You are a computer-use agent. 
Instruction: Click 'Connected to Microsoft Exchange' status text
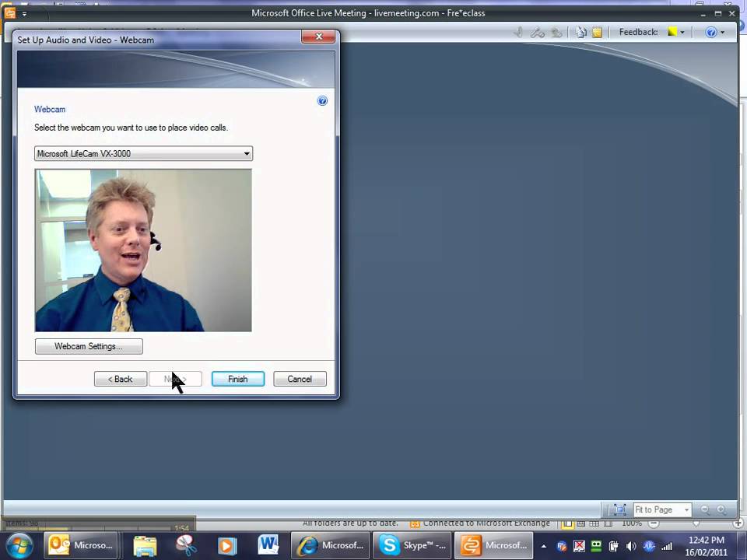[x=486, y=523]
